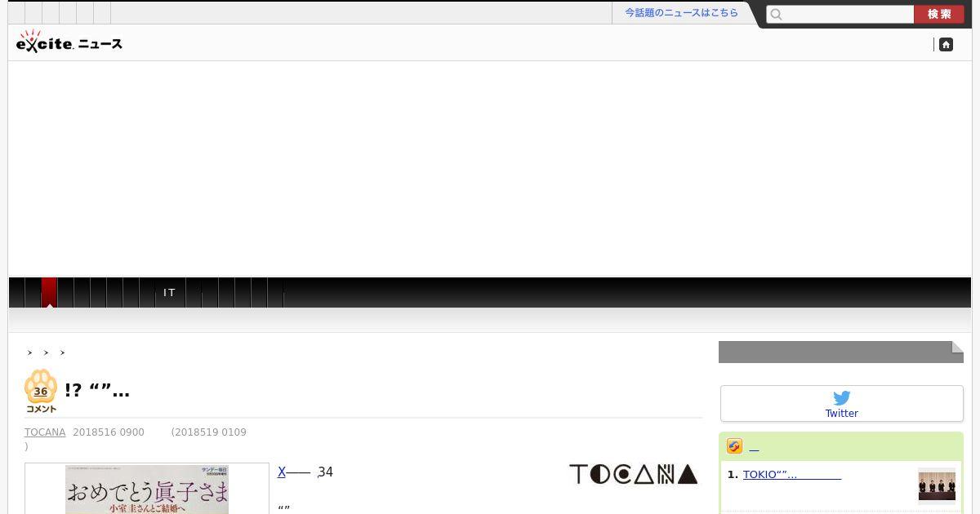Click the TOCANA logo image
This screenshot has width=980, height=514.
(x=633, y=474)
